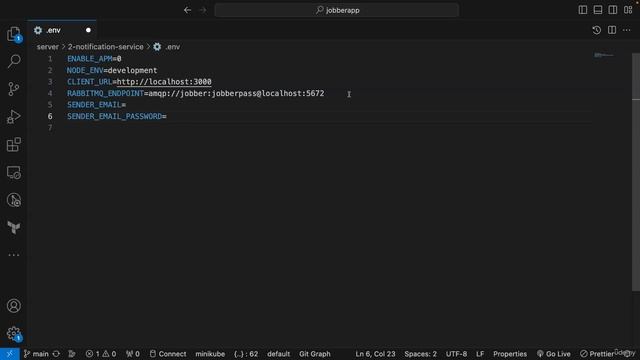The height and width of the screenshot is (360, 640).
Task: Change language mode Properties
Action: (x=510, y=354)
